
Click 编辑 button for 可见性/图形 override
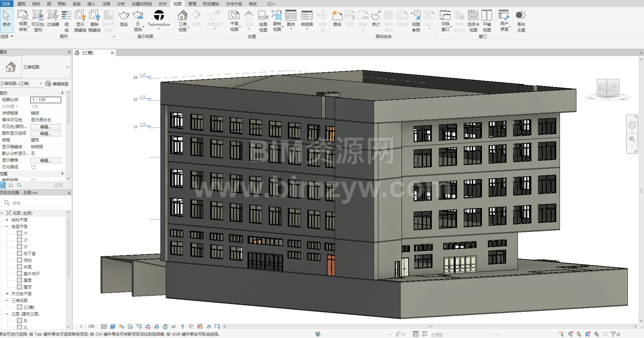[x=45, y=127]
